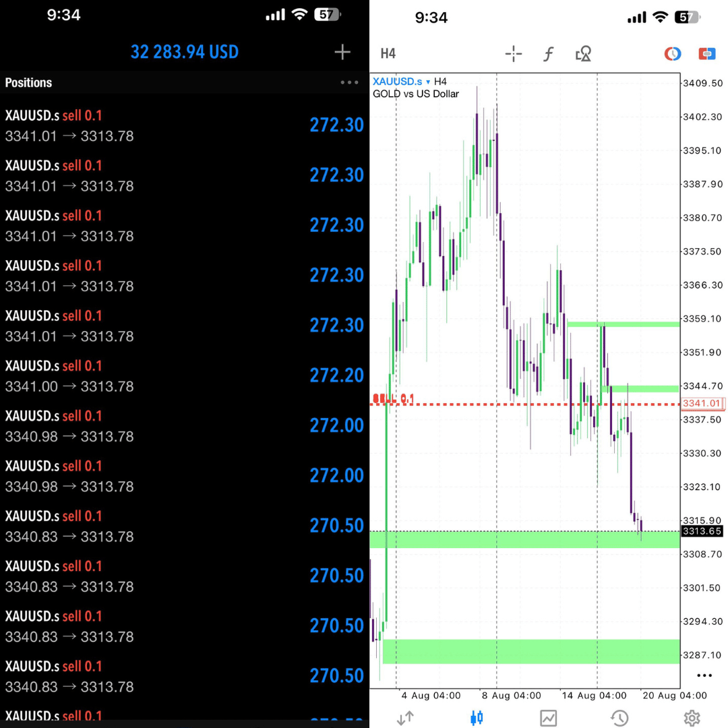Open the three-dot menu below price axis

[x=704, y=675]
